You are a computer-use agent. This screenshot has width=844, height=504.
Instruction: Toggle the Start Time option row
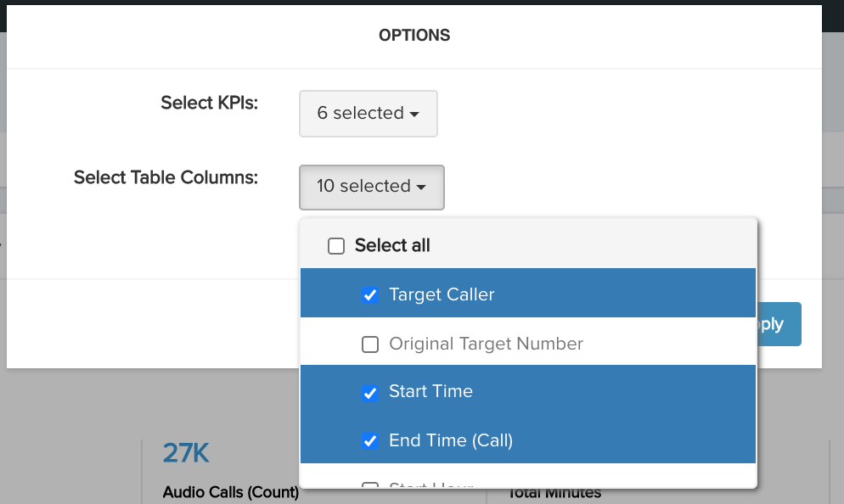click(x=528, y=390)
